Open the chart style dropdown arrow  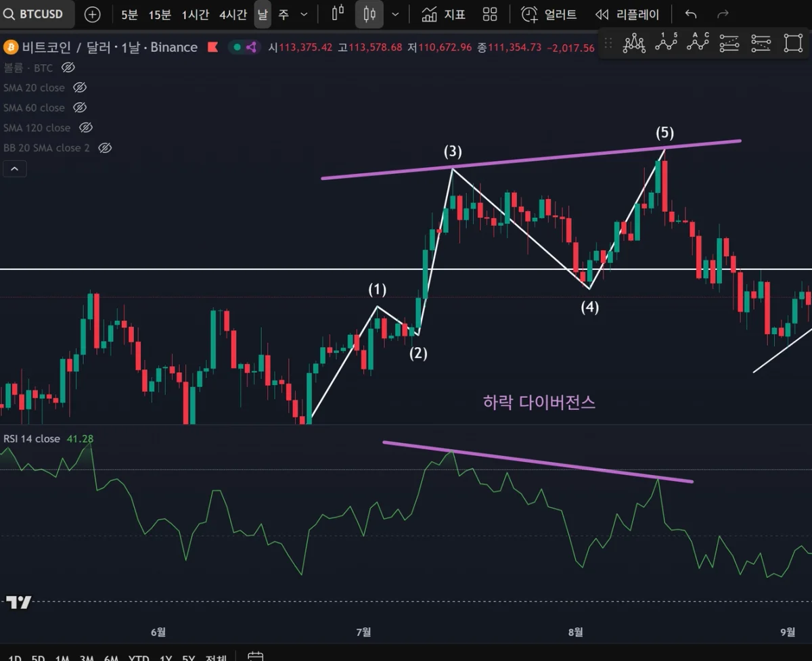point(396,14)
